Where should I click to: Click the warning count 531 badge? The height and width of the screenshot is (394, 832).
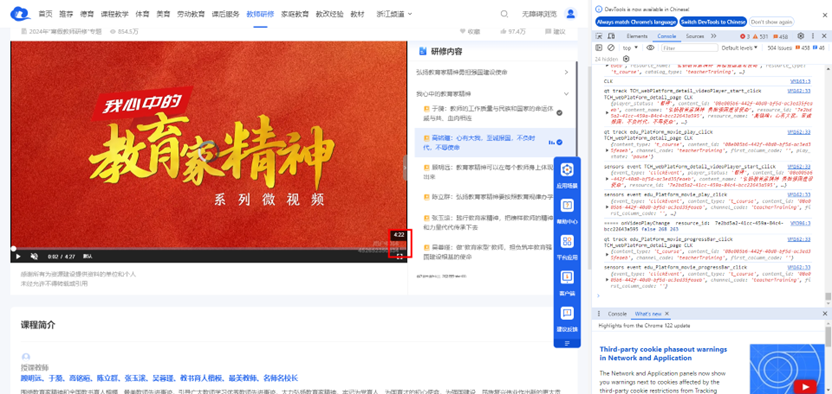point(761,36)
